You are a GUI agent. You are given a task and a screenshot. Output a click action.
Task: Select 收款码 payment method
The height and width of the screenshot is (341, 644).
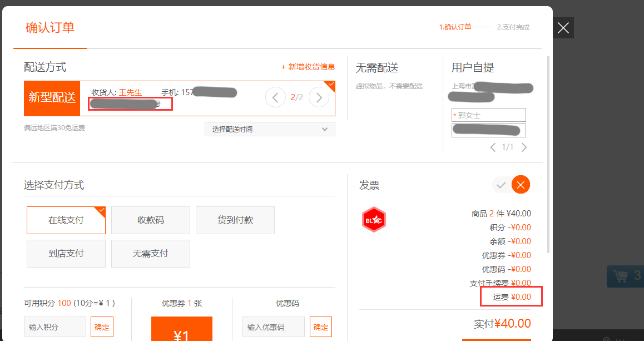tap(151, 220)
